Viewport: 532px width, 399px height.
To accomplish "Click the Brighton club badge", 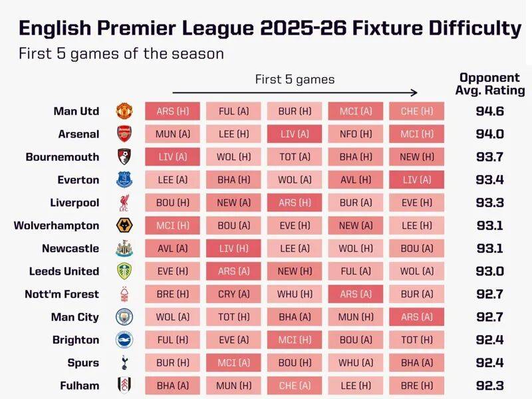I will tap(124, 340).
